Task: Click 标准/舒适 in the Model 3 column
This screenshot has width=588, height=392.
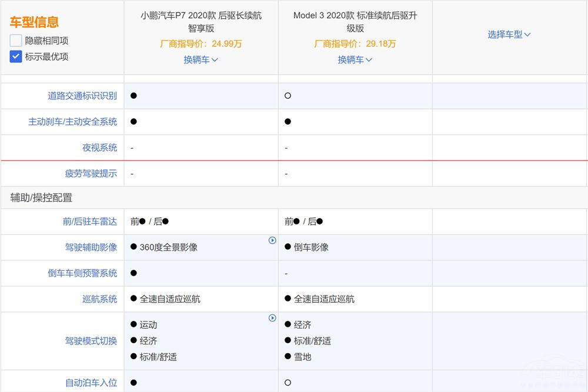Action: (312, 341)
